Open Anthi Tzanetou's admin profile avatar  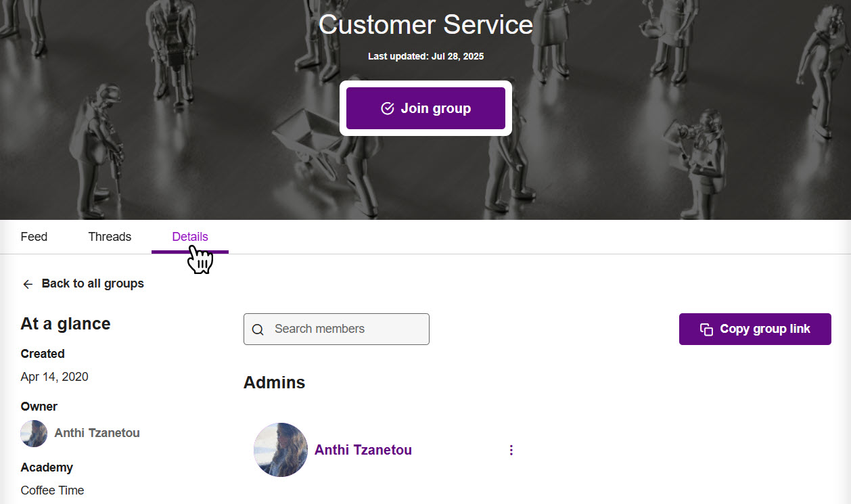click(280, 449)
